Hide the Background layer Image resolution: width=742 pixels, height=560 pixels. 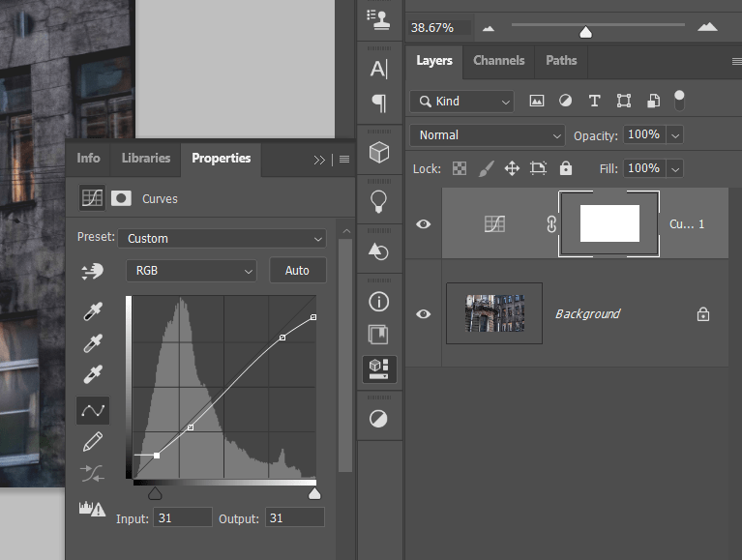[423, 314]
